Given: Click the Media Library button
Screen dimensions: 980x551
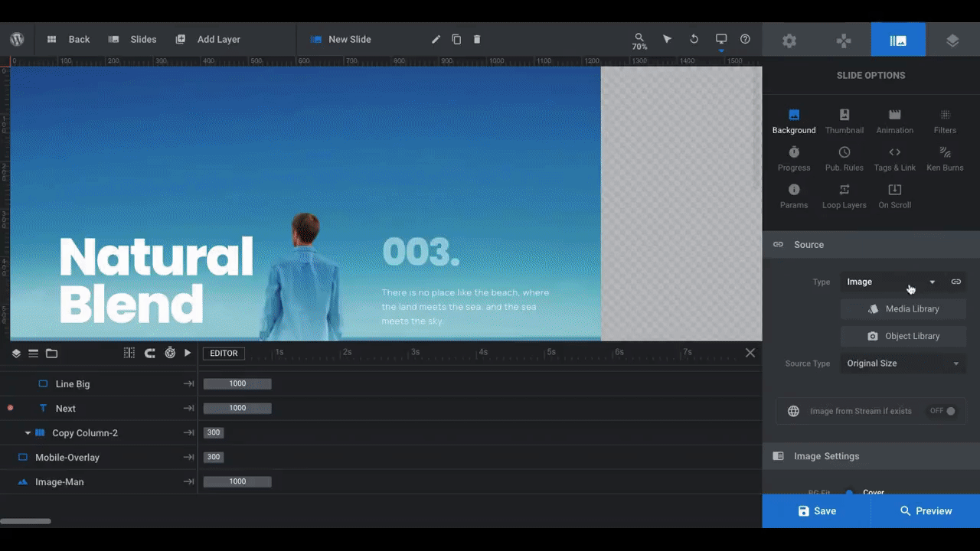Looking at the screenshot, I should click(903, 309).
